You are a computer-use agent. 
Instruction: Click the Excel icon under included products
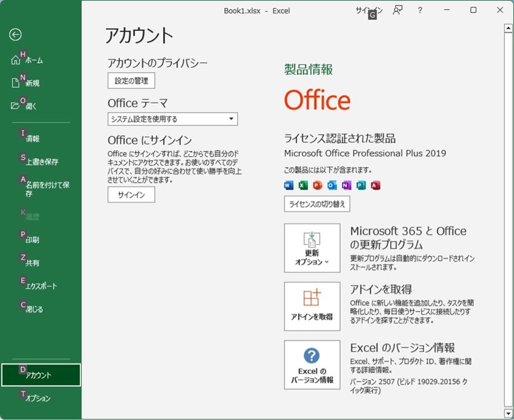coord(303,186)
